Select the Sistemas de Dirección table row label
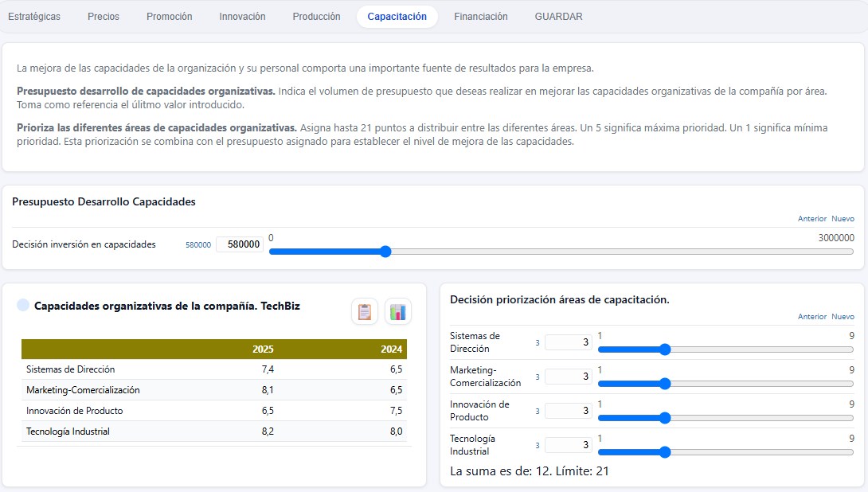The width and height of the screenshot is (868, 492). pyautogui.click(x=70, y=369)
